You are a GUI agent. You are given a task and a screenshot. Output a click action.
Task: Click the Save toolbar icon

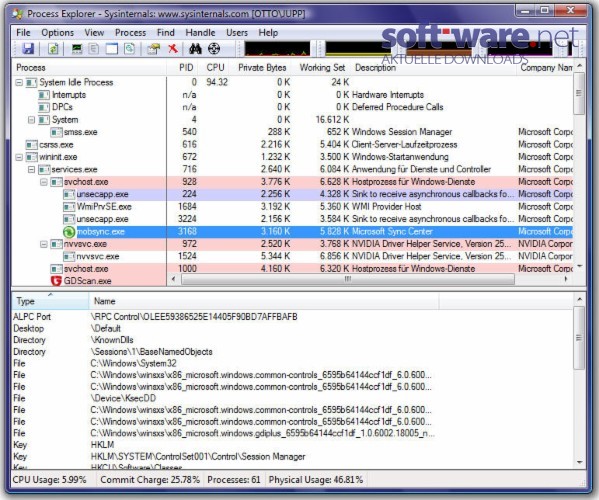[x=28, y=49]
